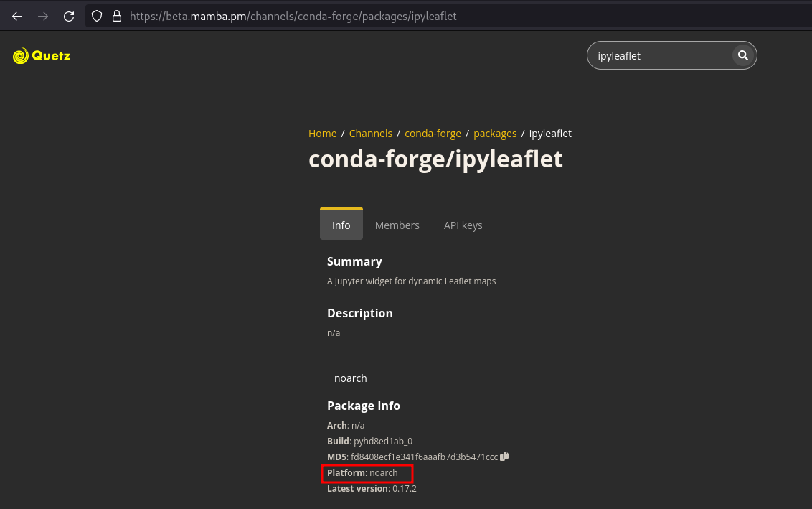Focus the ipyleaflet search field
Screen dimensions: 812x509
tap(660, 55)
